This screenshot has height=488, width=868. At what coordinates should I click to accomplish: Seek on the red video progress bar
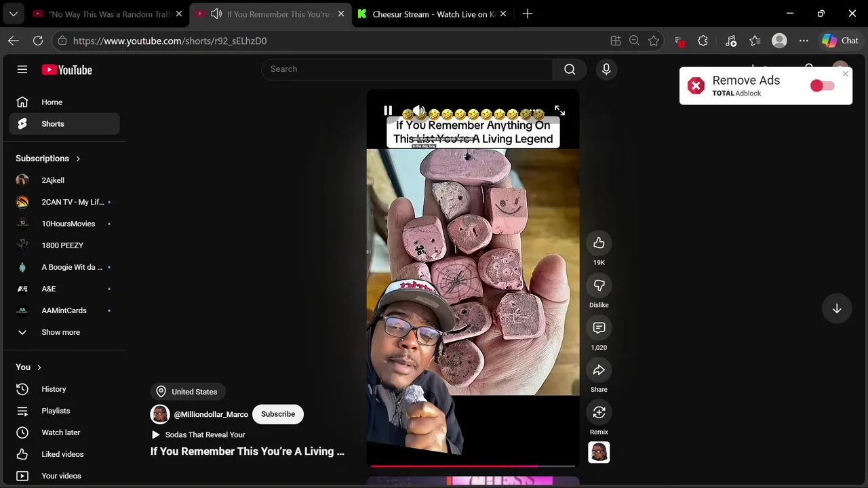click(473, 466)
